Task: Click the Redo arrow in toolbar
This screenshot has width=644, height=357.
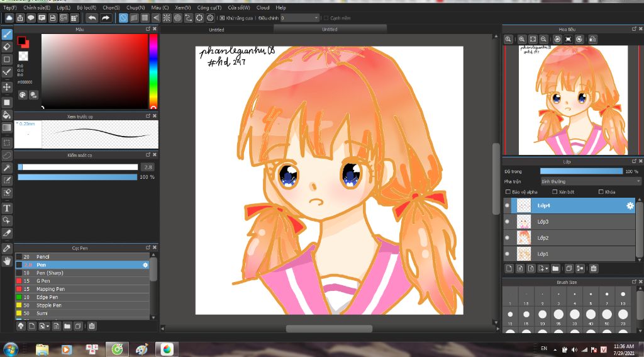Action: coord(106,18)
